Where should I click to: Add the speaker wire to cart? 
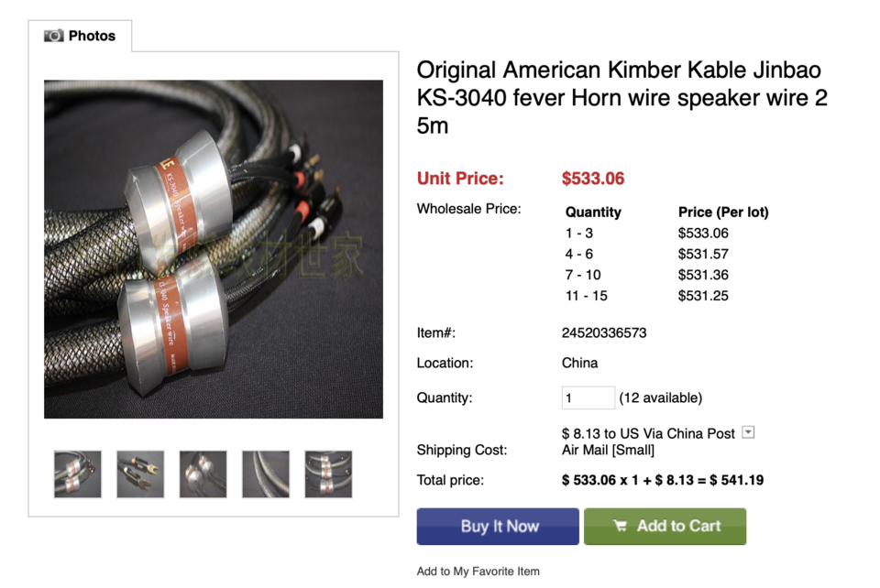click(x=665, y=527)
